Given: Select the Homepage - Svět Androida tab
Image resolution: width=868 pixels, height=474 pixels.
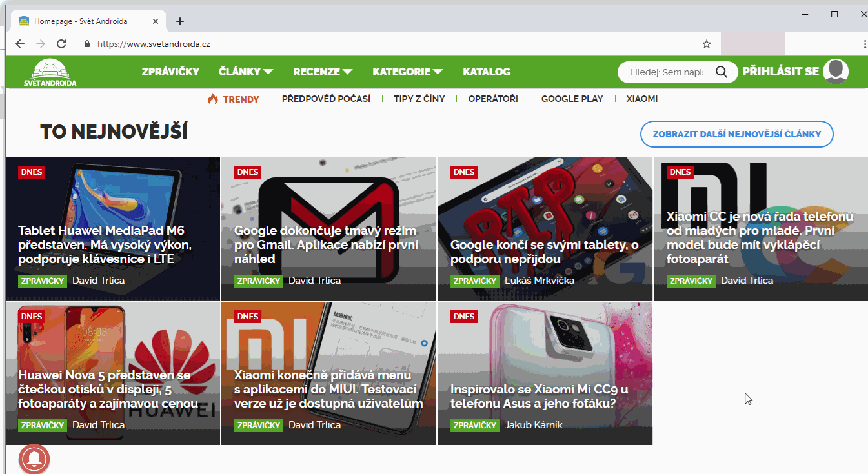Looking at the screenshot, I should (x=88, y=21).
